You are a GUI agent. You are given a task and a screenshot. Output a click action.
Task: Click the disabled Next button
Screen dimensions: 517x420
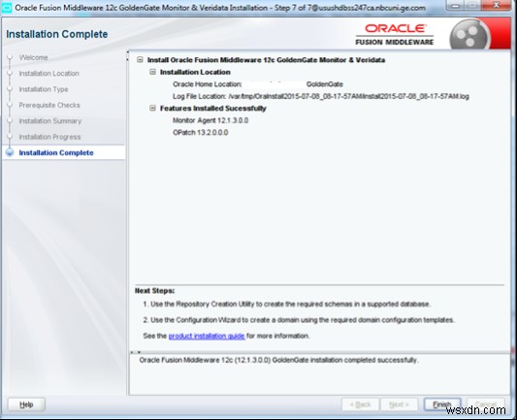click(399, 404)
